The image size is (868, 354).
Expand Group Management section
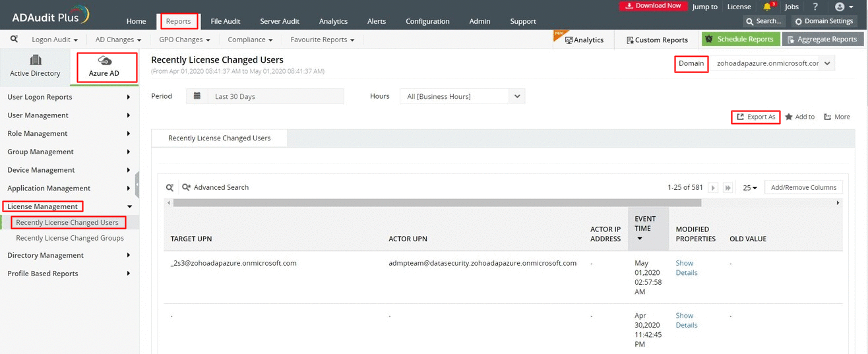tap(69, 152)
